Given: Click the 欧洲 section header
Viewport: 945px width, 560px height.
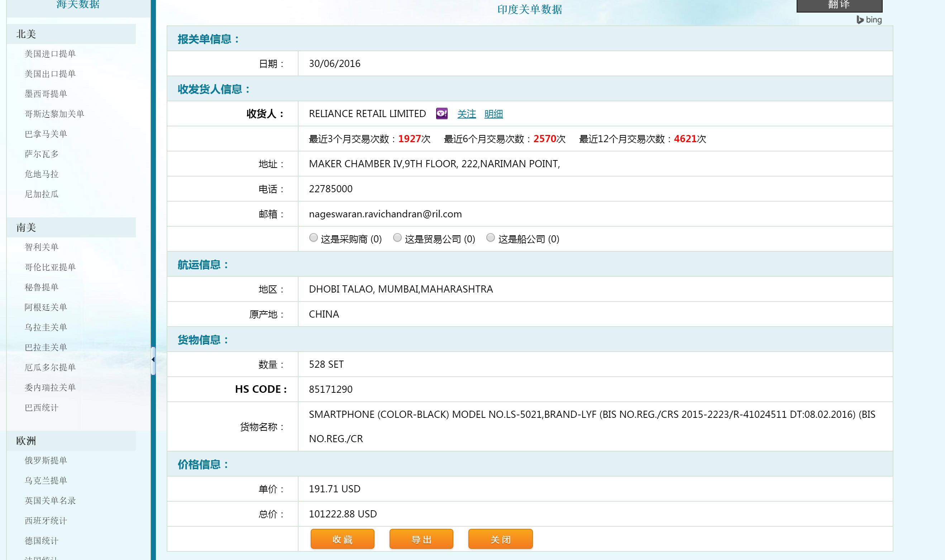Looking at the screenshot, I should [x=71, y=441].
